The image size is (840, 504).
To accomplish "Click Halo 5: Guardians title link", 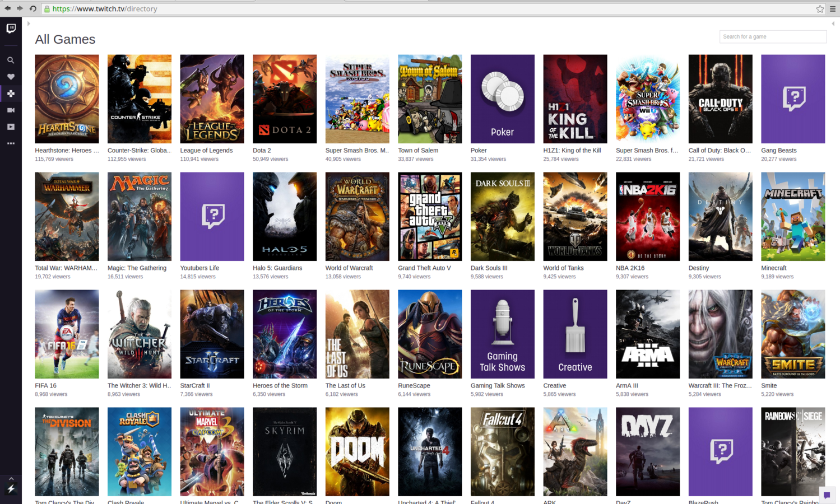I will [277, 268].
